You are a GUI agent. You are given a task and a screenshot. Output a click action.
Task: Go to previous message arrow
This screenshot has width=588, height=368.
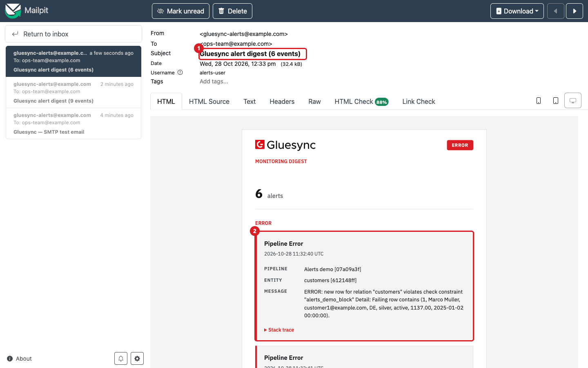[555, 11]
